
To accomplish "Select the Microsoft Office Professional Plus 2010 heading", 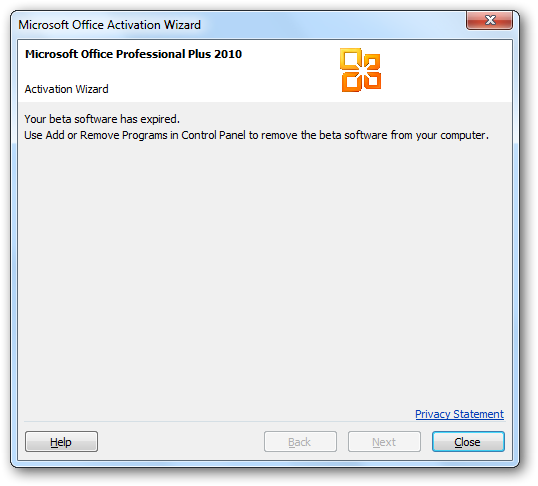I will [x=133, y=54].
